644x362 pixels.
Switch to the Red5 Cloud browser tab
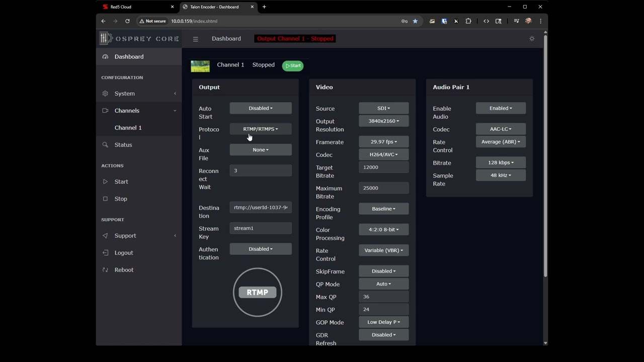pos(138,7)
